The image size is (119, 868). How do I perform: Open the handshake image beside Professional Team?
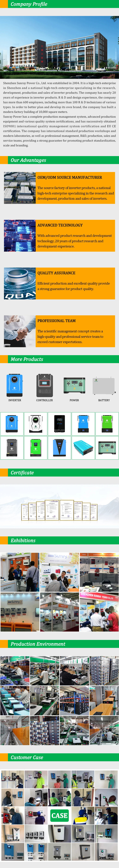coord(20,331)
